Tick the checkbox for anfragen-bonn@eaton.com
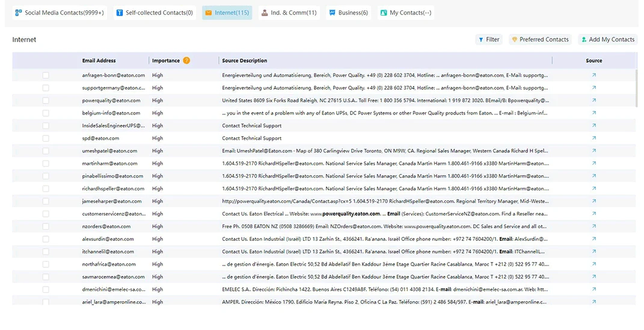The image size is (644, 330). click(46, 75)
